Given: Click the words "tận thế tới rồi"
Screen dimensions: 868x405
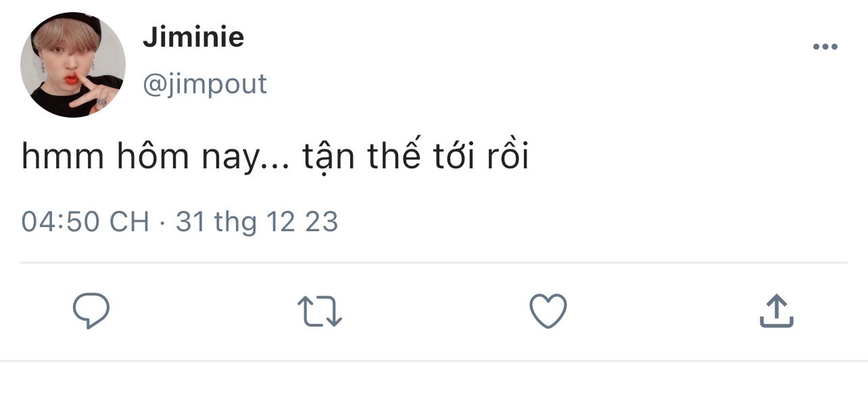Looking at the screenshot, I should [x=414, y=158].
